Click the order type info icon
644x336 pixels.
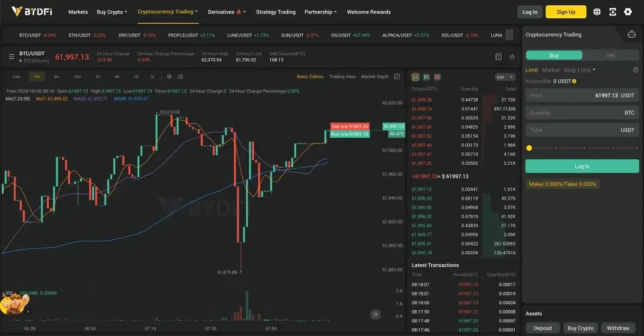(636, 70)
